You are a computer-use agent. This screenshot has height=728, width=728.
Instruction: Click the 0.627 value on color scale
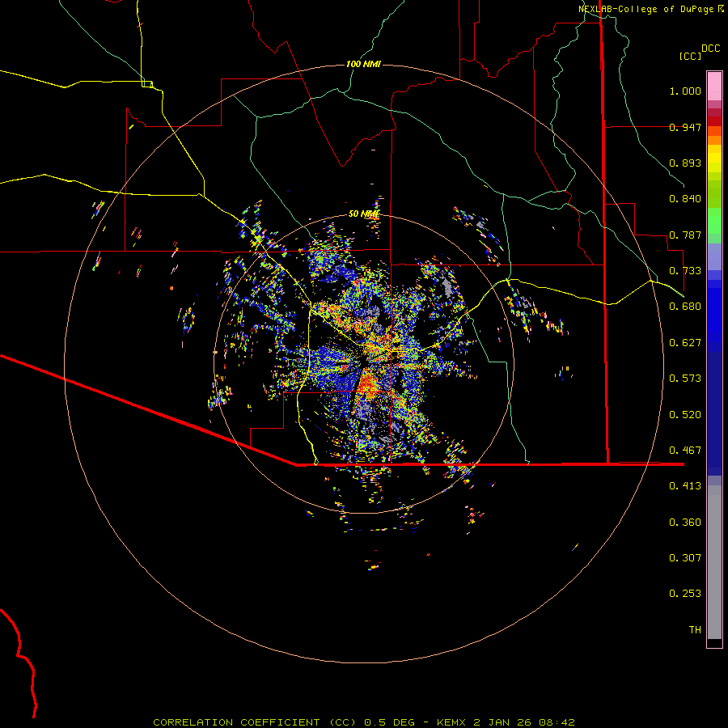[685, 343]
